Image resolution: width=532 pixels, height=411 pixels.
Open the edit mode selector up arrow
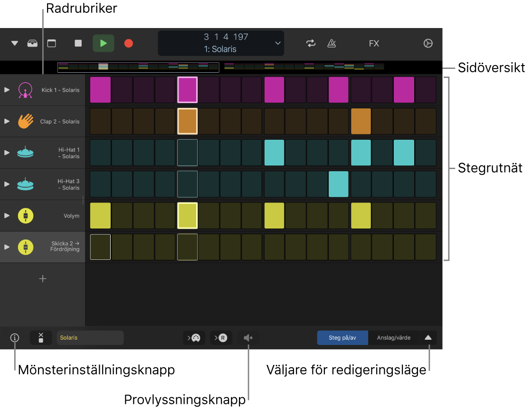(x=428, y=338)
